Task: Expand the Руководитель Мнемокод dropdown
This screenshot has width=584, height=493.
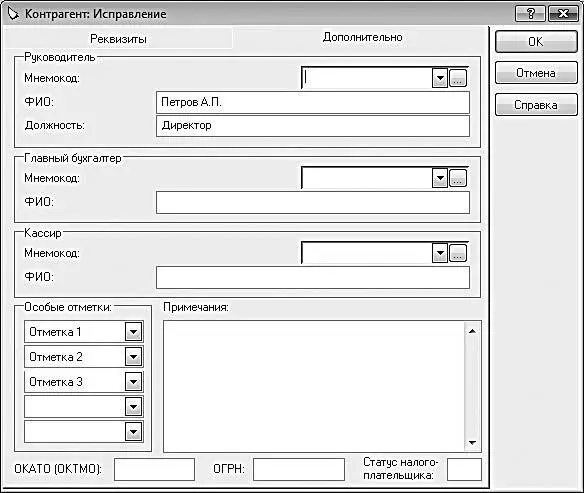Action: [440, 78]
